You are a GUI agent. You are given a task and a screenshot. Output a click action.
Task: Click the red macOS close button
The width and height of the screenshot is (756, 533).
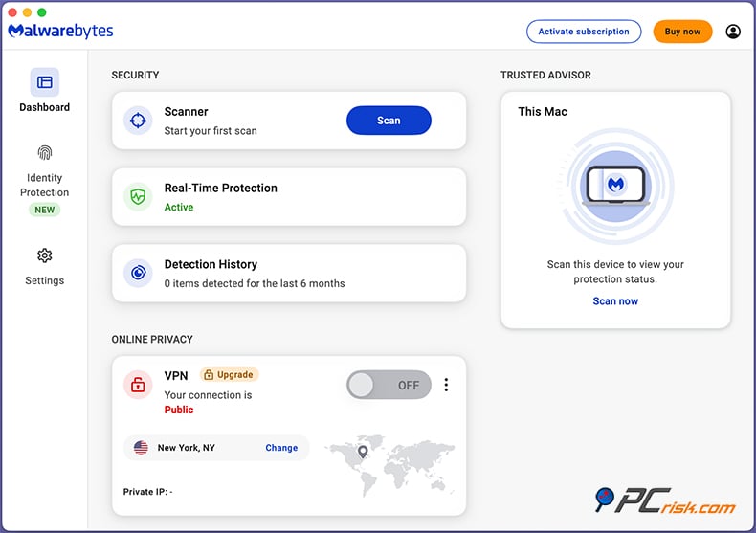coord(12,12)
